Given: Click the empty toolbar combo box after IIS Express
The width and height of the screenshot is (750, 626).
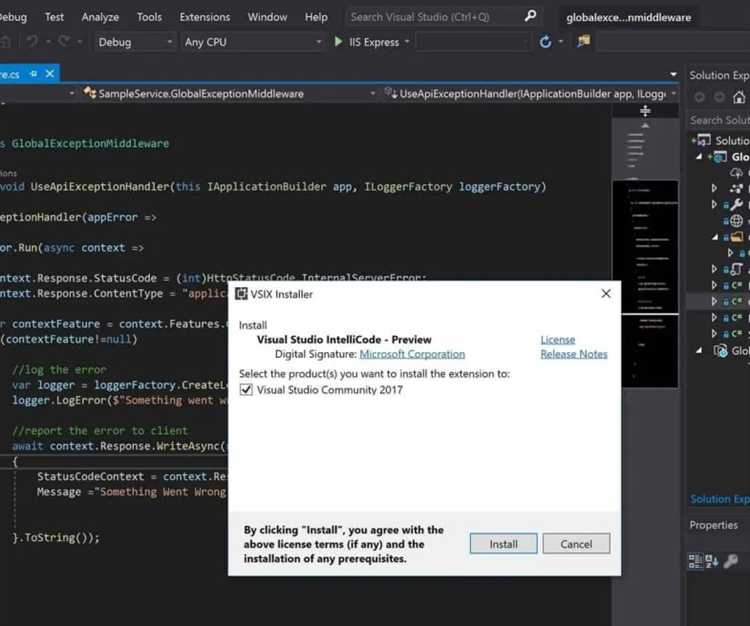Looking at the screenshot, I should coord(473,42).
